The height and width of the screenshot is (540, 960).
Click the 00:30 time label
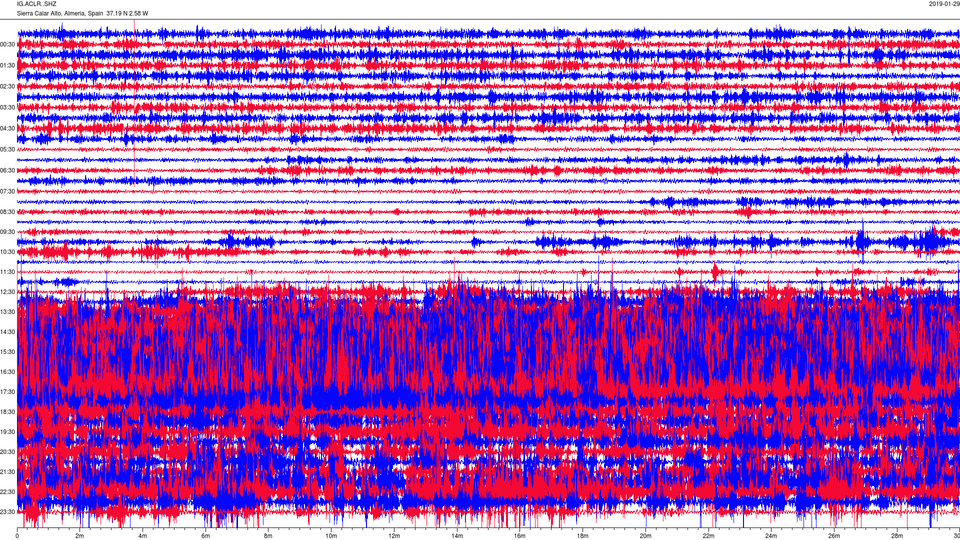pos(7,45)
